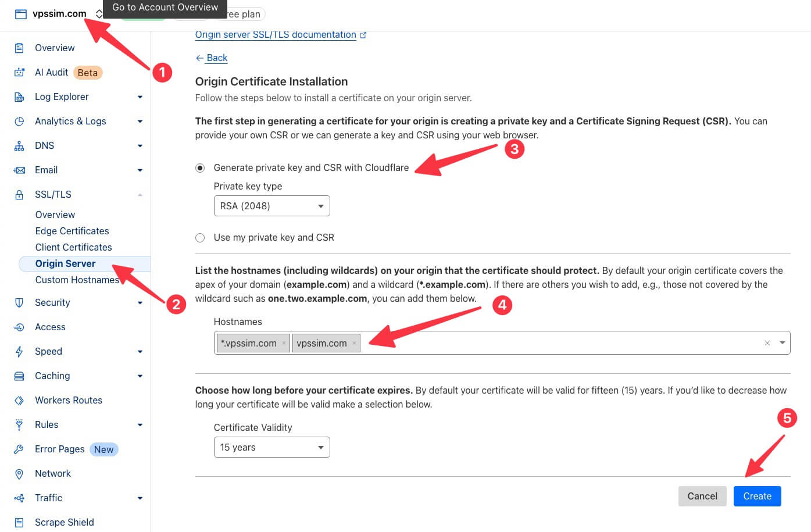Click the SSL/TLS padlock icon
Image resolution: width=811 pixels, height=532 pixels.
[19, 194]
